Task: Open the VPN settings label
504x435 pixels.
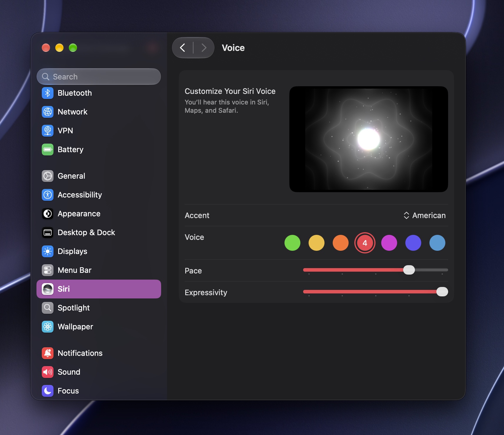Action: (65, 131)
